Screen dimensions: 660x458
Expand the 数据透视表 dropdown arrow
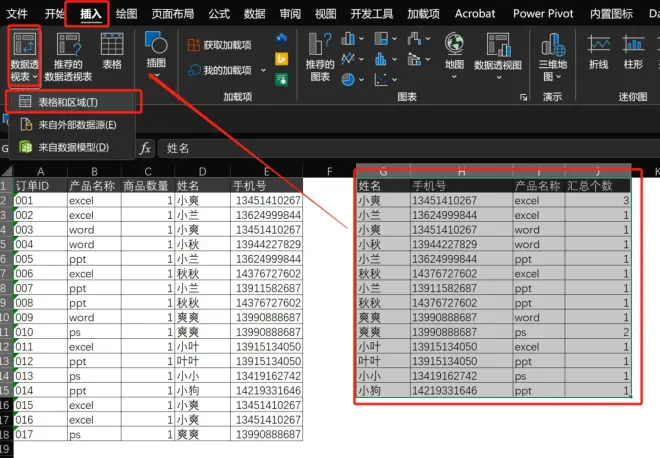[x=35, y=77]
